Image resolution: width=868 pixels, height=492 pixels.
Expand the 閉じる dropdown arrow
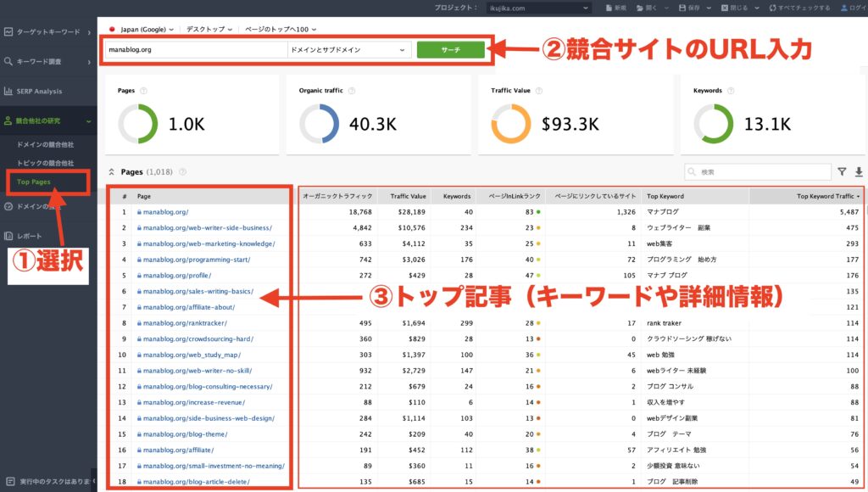pos(755,8)
